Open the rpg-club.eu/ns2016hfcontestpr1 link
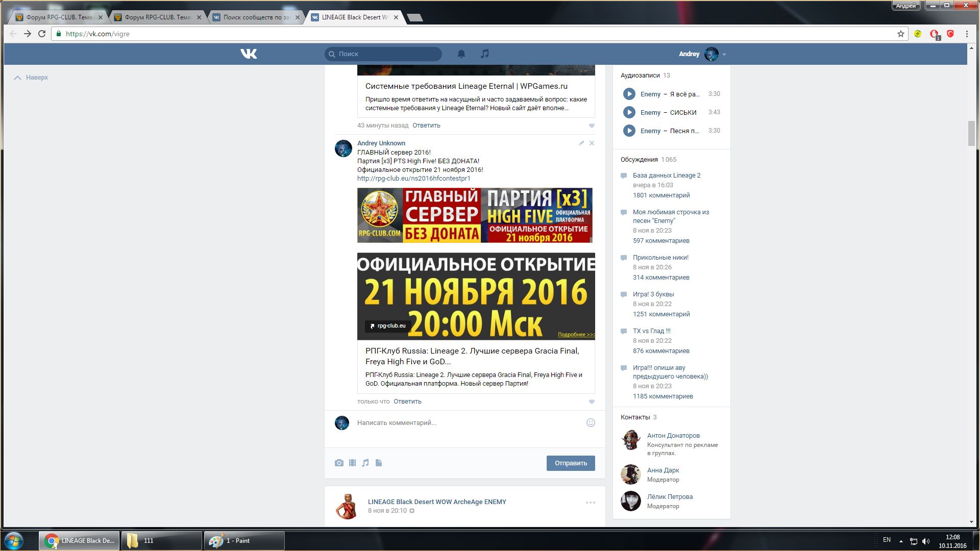Screen dimensions: 980x551 tap(413, 179)
